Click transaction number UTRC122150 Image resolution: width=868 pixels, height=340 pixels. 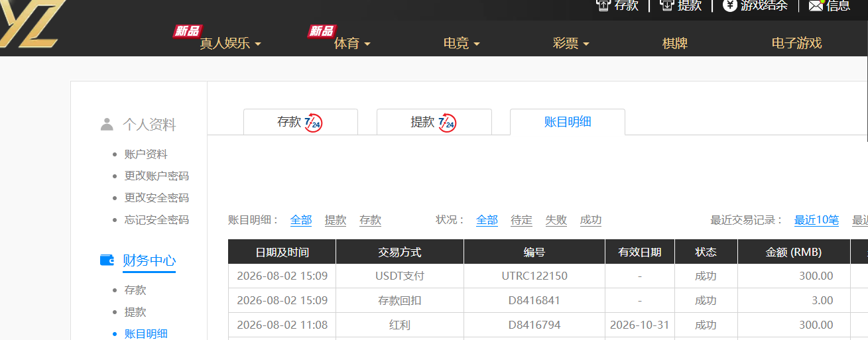pos(534,276)
